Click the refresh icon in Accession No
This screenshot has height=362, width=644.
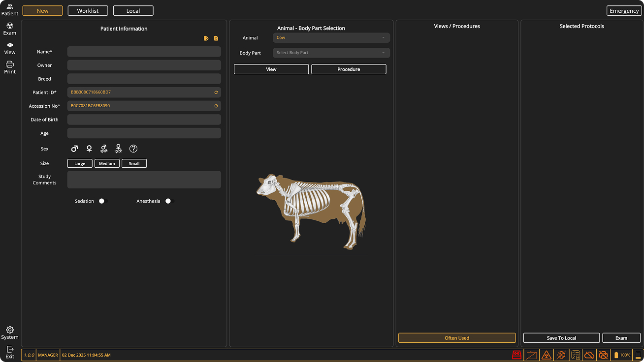[x=216, y=106]
